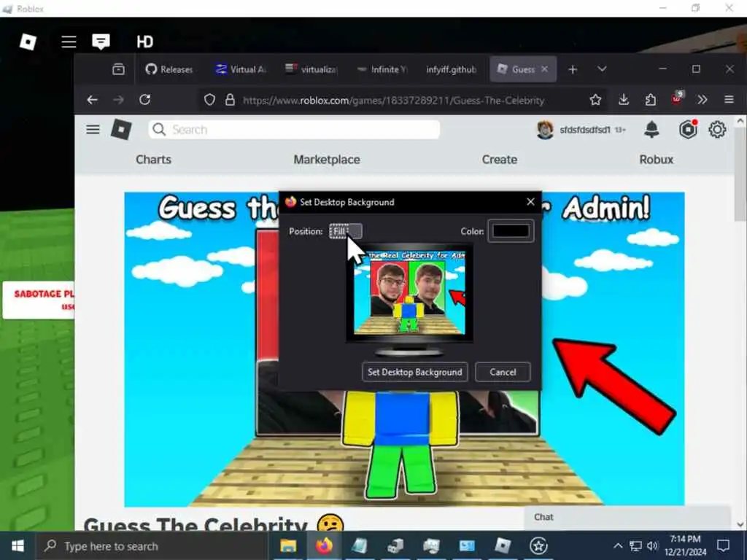Click the site padlock icon
Screen dimensions: 747x560
[230, 100]
